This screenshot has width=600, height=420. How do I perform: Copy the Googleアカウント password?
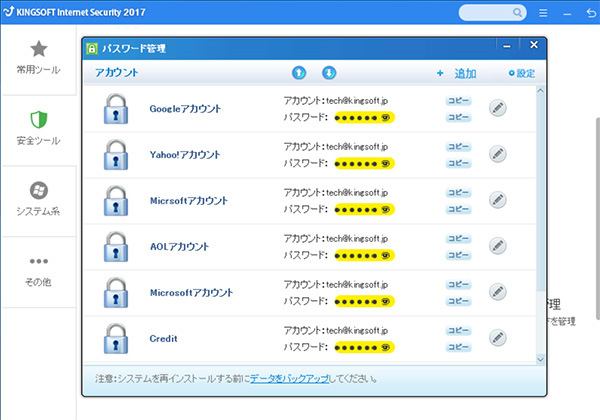coord(458,117)
